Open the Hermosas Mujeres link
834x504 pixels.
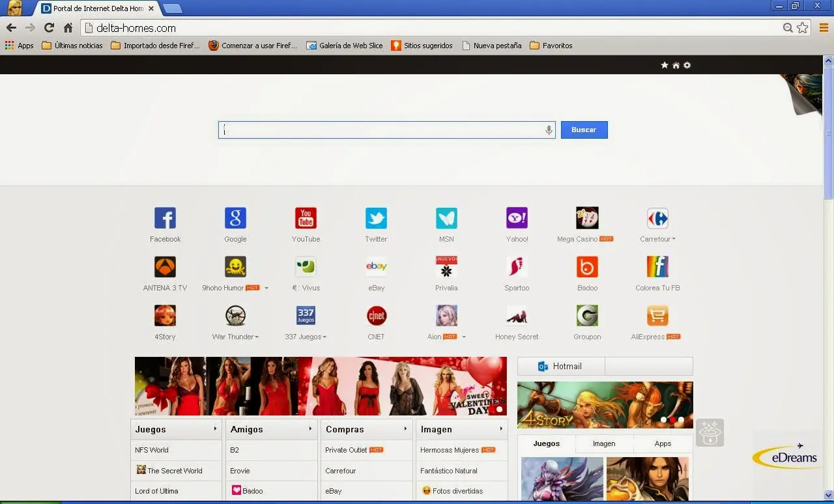coord(450,450)
